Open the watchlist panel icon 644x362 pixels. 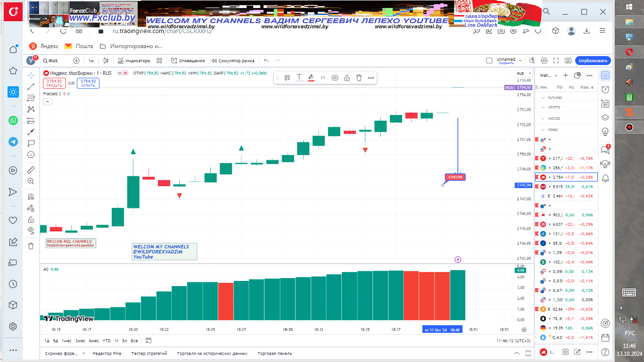click(605, 75)
